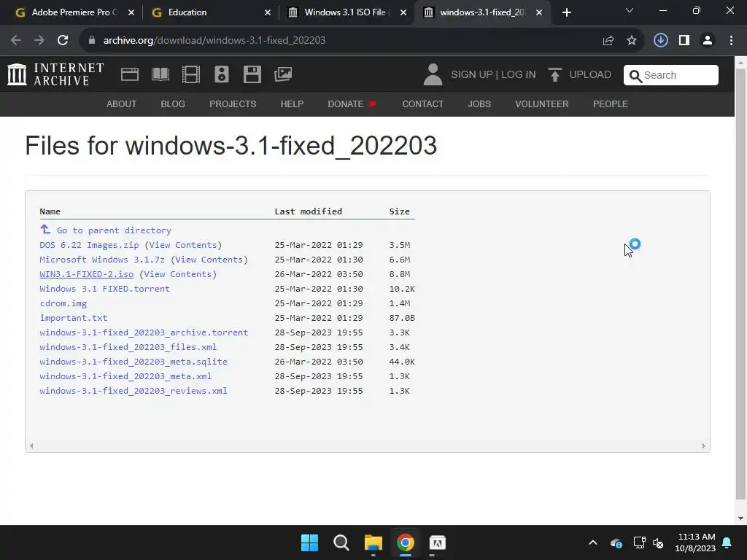Open Chrome three-dot menu
747x560 pixels.
click(731, 41)
